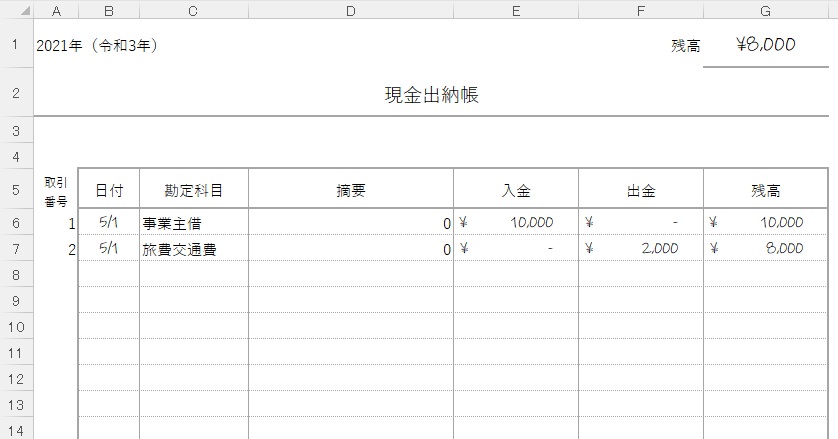Click the withdrawal dash cell in row 6

pyautogui.click(x=641, y=222)
